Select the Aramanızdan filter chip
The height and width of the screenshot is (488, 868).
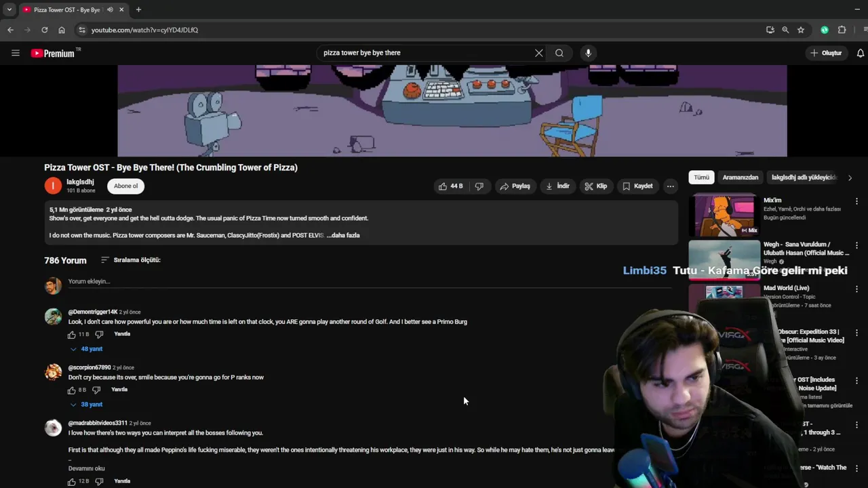pyautogui.click(x=741, y=178)
